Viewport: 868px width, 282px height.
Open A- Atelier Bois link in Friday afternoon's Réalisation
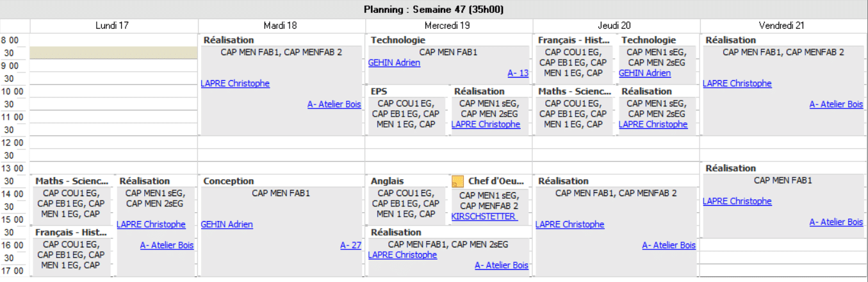click(x=836, y=222)
